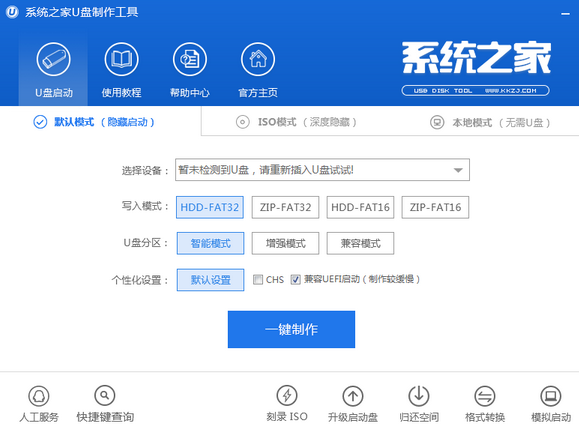Image resolution: width=579 pixels, height=424 pixels.
Task: Choose 兼容模式 partition option
Action: [360, 243]
